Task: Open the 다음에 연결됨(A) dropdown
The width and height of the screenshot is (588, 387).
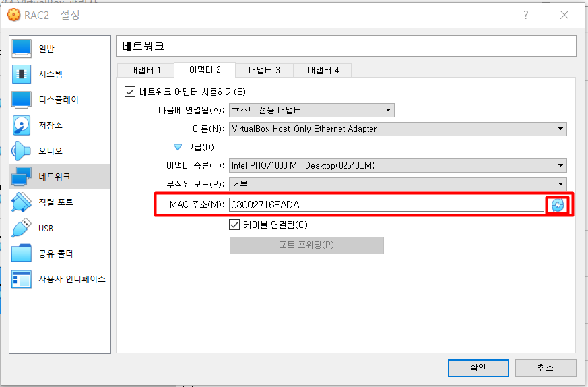Action: 312,110
